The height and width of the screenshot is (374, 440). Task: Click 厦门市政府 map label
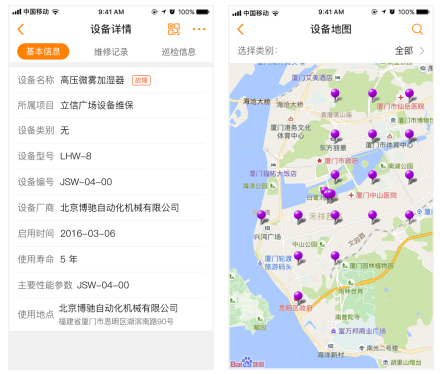click(341, 161)
